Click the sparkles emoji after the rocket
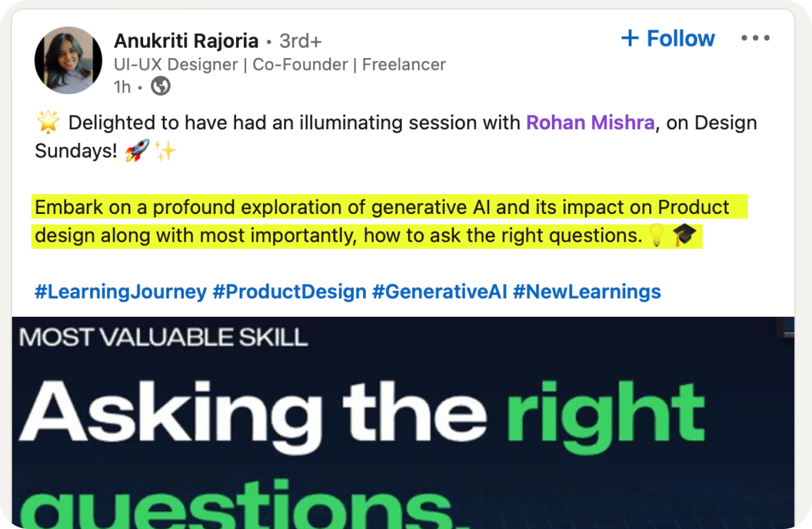This screenshot has height=529, width=812. 165,151
